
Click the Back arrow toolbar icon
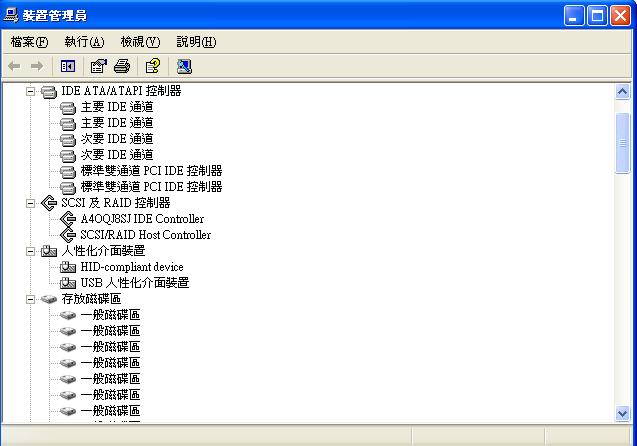[x=14, y=66]
